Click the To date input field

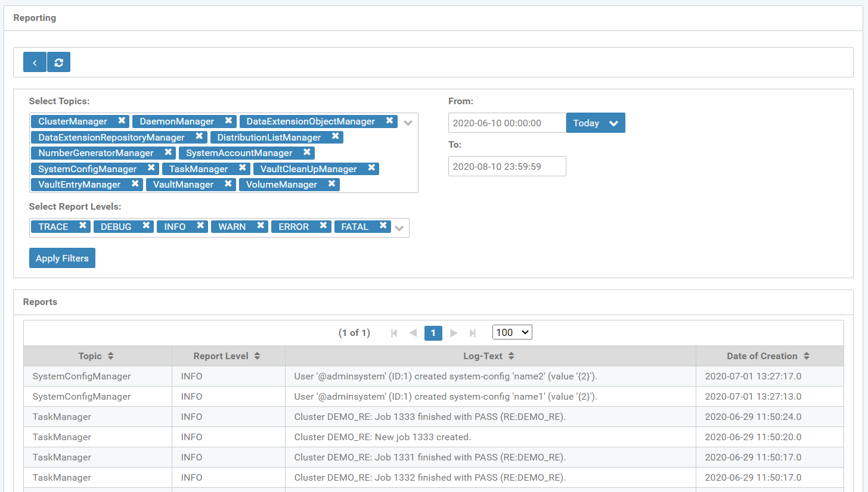(507, 167)
